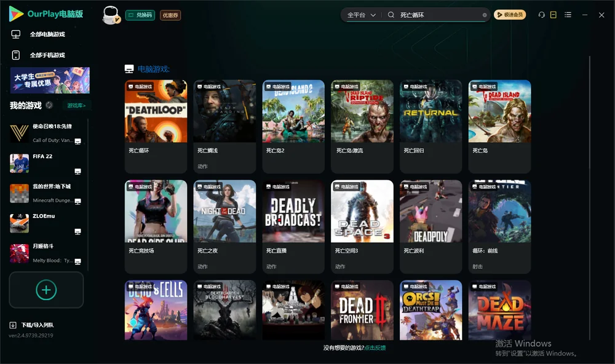This screenshot has height=364, width=615.
Task: Open the DEATHLOOP game thumbnail
Action: tap(156, 111)
